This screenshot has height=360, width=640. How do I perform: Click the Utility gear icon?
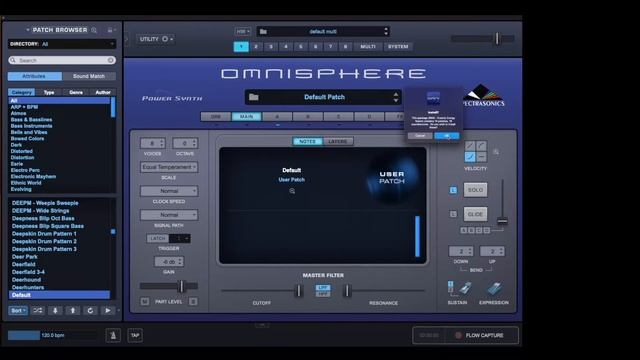click(x=165, y=39)
